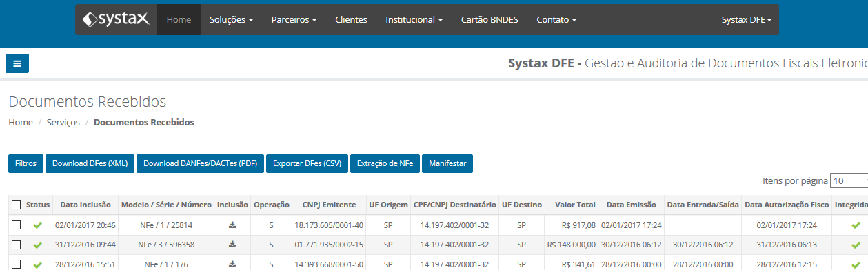
Task: Follow the Serviços breadcrumb link
Action: tap(63, 122)
